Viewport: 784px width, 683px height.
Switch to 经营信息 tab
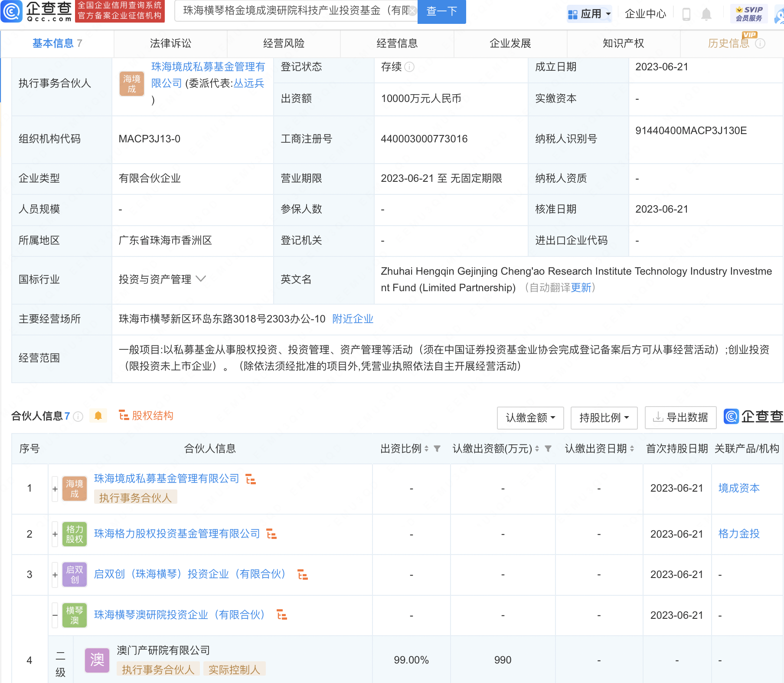pyautogui.click(x=397, y=43)
